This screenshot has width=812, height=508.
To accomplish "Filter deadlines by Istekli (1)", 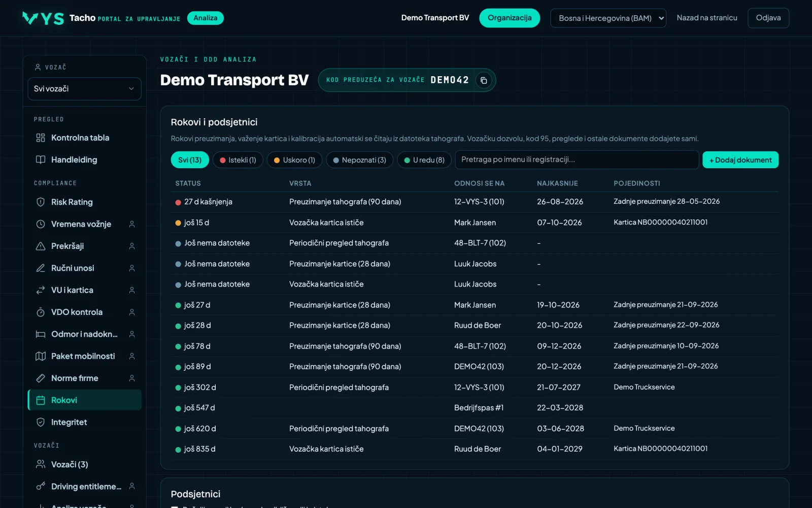I will (238, 160).
